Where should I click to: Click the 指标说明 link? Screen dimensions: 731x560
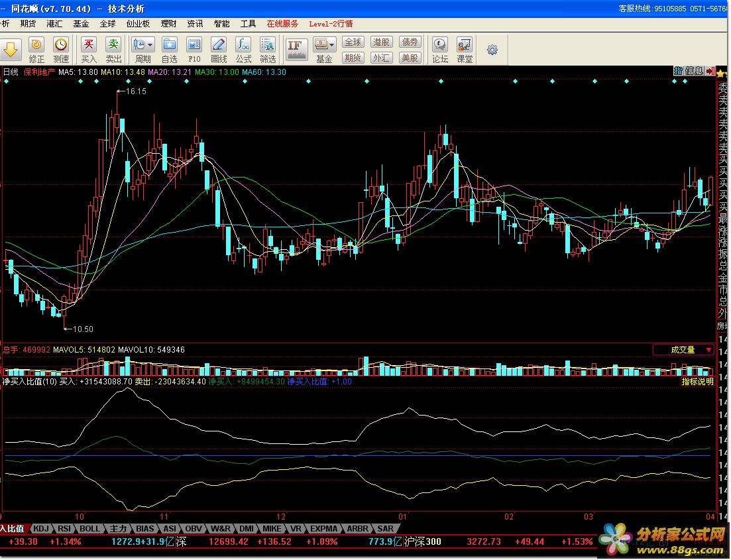tap(697, 382)
